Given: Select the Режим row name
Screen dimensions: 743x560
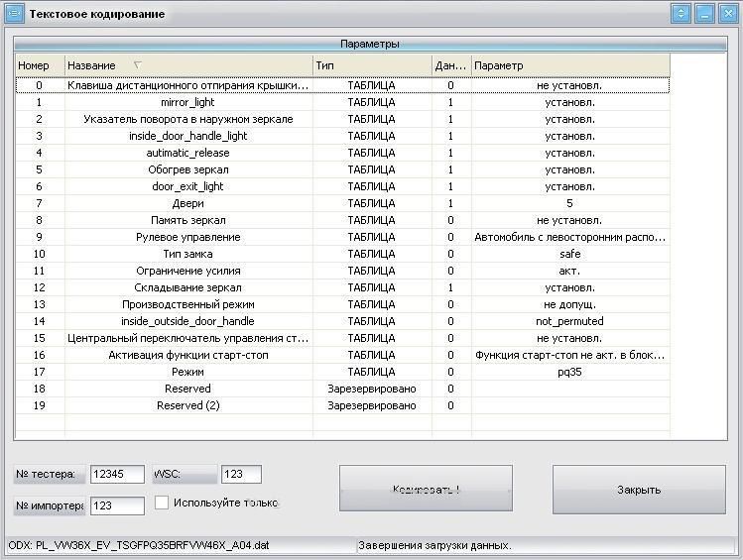Looking at the screenshot, I should [188, 372].
